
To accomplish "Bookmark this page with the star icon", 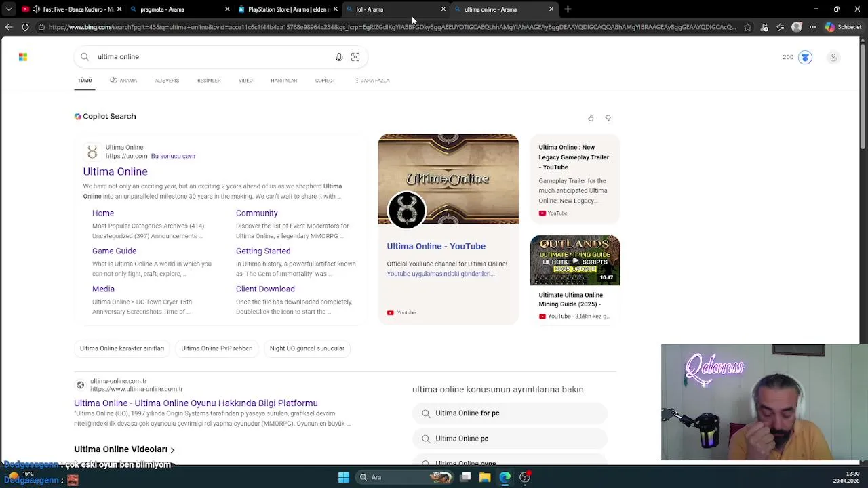I will point(747,27).
